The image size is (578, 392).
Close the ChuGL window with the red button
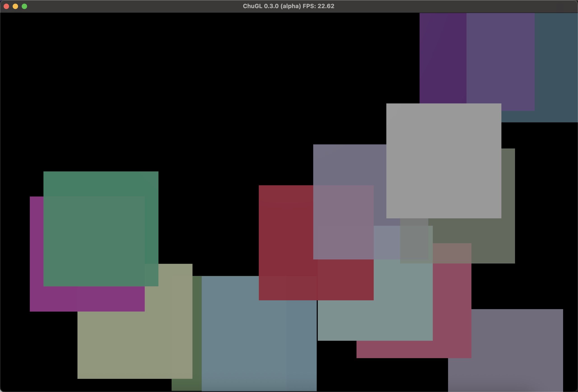point(7,6)
